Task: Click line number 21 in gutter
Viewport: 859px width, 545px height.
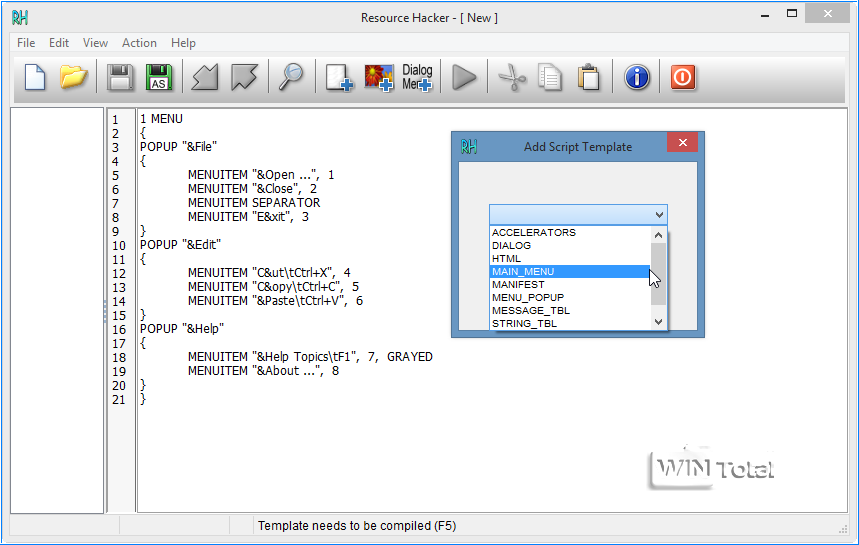Action: point(119,400)
